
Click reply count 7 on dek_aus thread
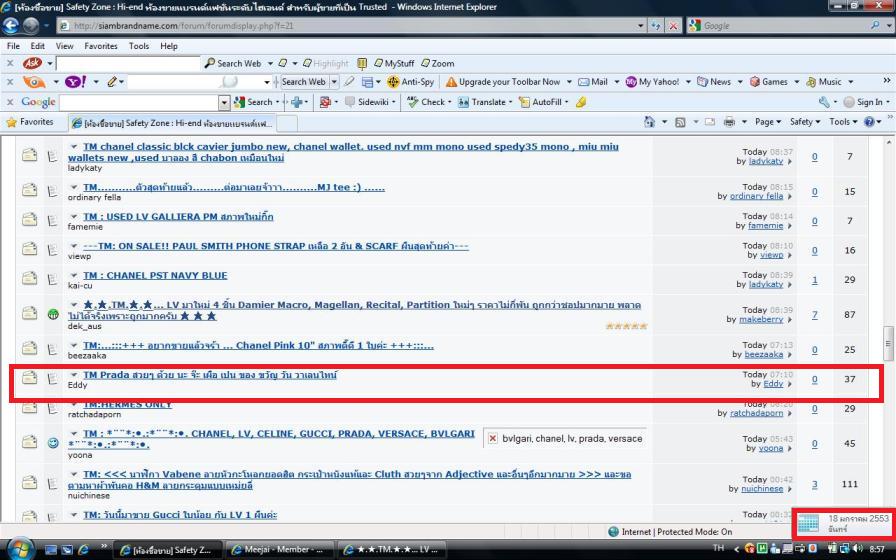814,315
